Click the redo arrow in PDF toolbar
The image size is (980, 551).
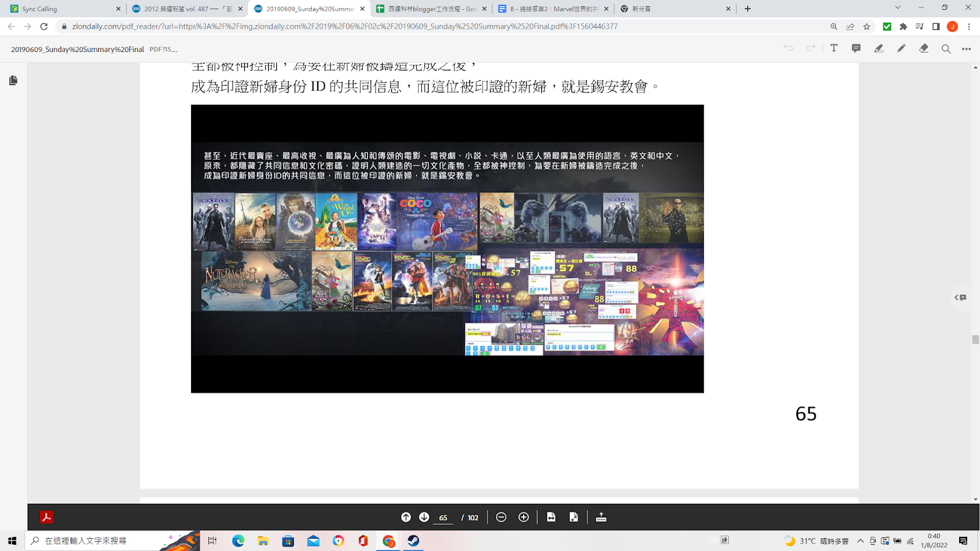point(810,48)
